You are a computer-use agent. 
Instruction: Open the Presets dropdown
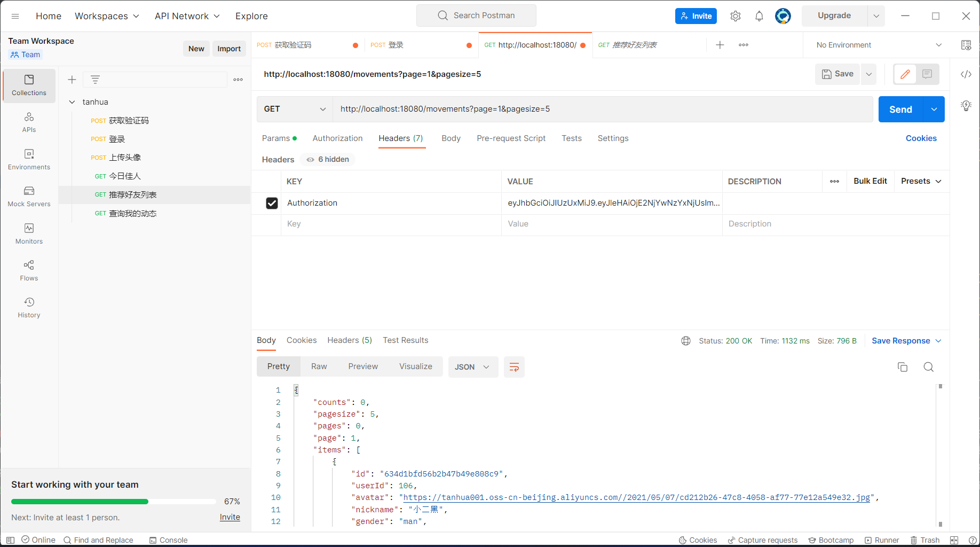click(x=921, y=181)
